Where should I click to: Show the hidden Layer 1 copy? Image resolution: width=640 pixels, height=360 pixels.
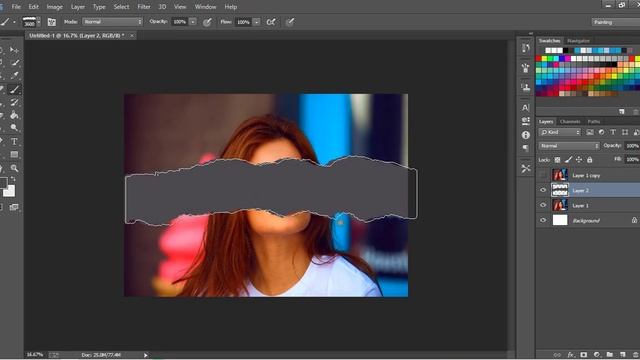[543, 175]
